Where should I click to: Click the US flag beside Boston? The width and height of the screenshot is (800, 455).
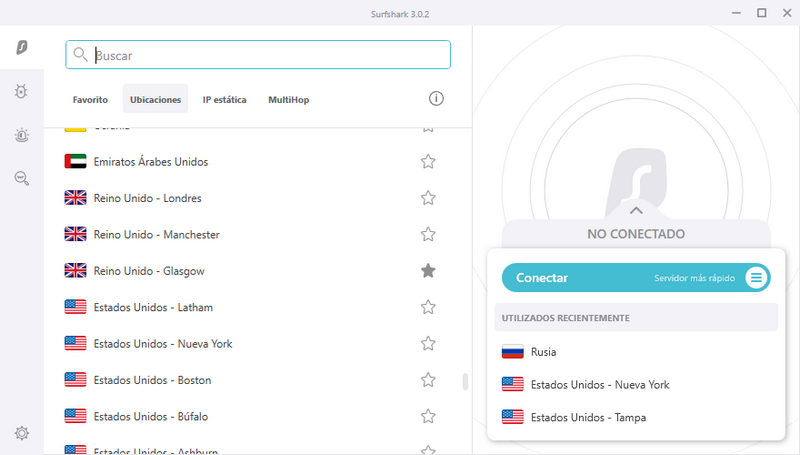click(76, 380)
